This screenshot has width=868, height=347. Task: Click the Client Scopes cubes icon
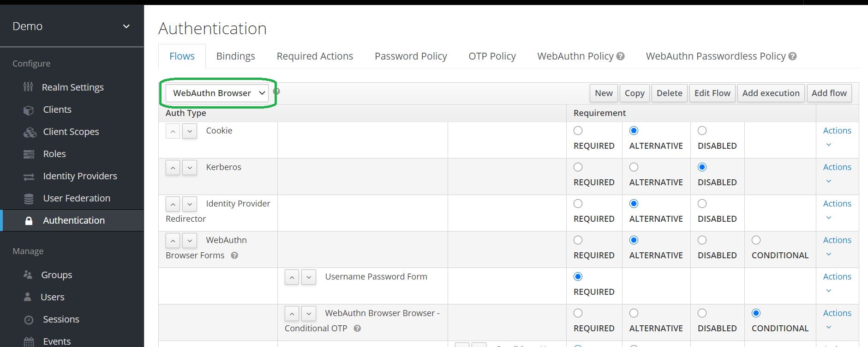click(30, 132)
